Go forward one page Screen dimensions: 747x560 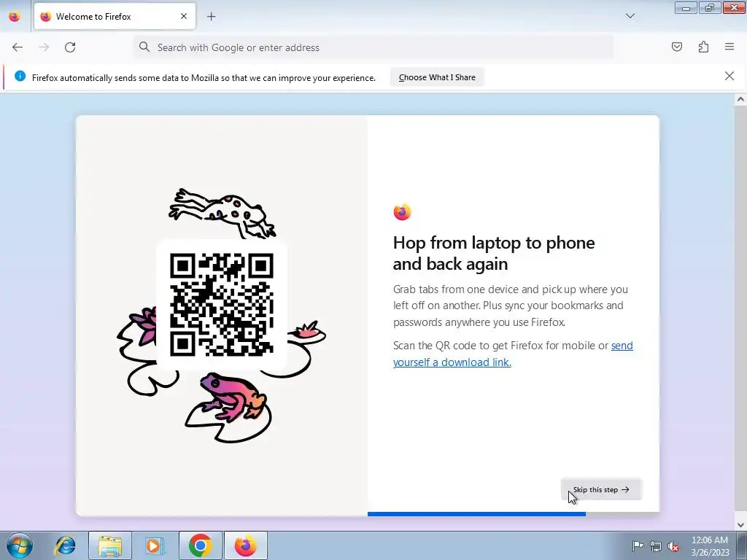click(x=44, y=47)
